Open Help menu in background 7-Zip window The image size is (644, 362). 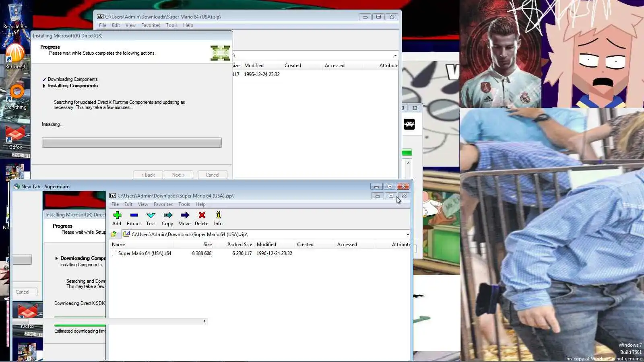188,25
